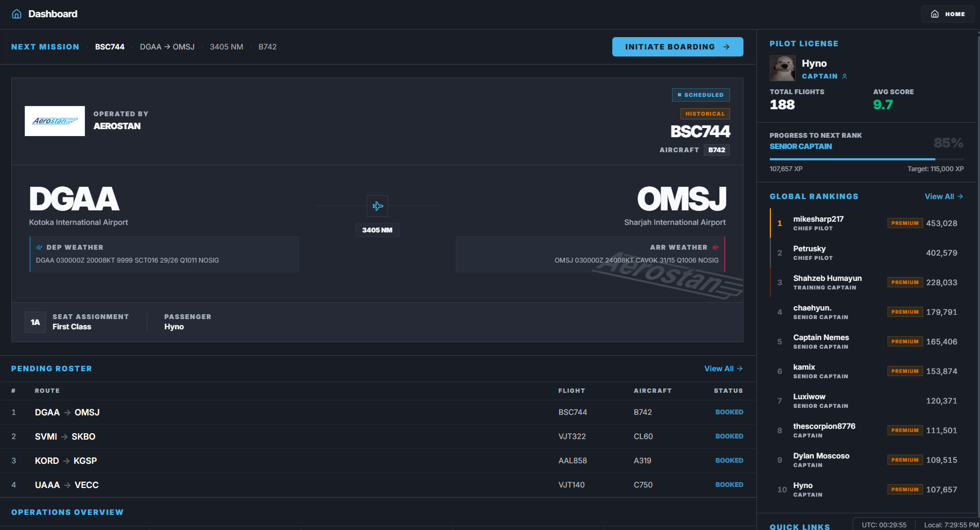Click the person icon next to CAPTAIN
980x530 pixels.
(x=845, y=76)
